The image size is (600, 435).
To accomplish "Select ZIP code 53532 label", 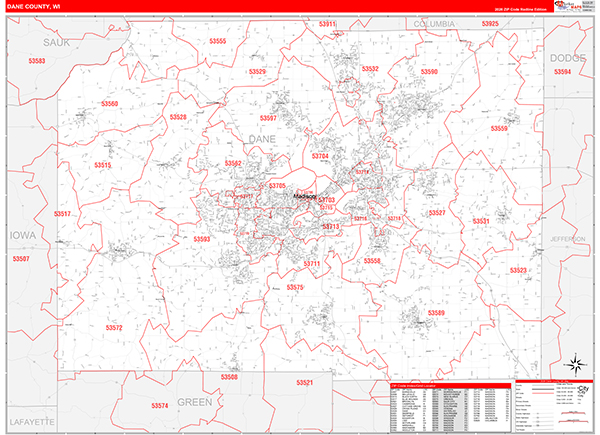I will 370,69.
